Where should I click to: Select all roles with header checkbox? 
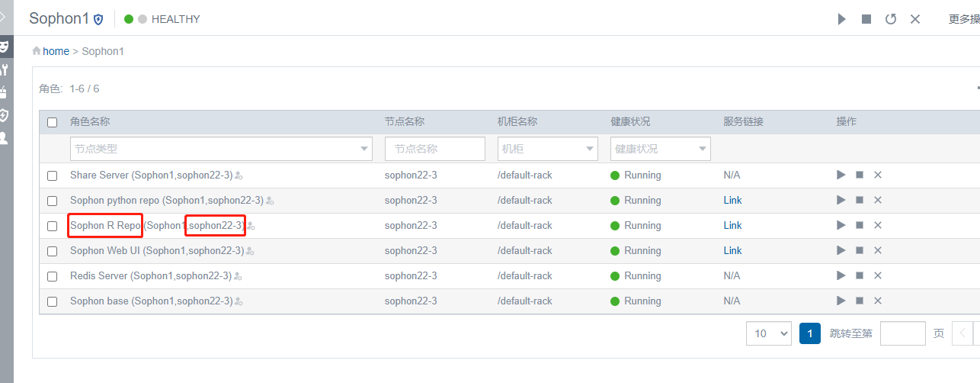(52, 122)
